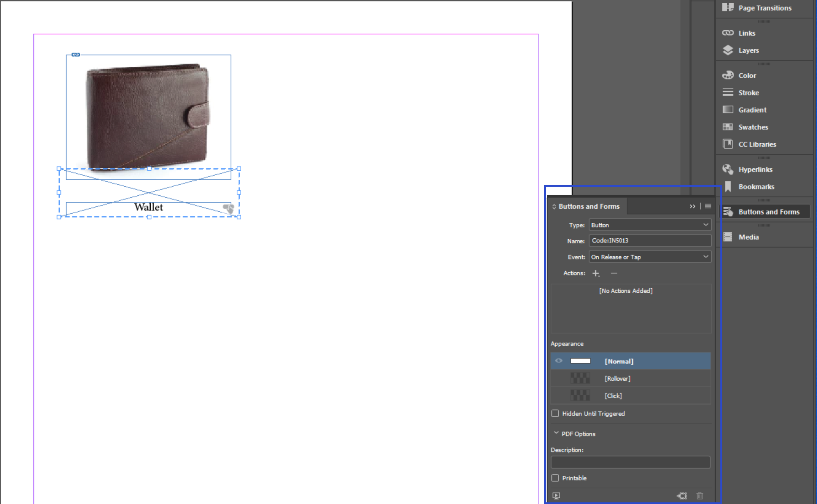Screen dimensions: 817x504
Task: Open the Layers panel icon
Action: [x=728, y=50]
